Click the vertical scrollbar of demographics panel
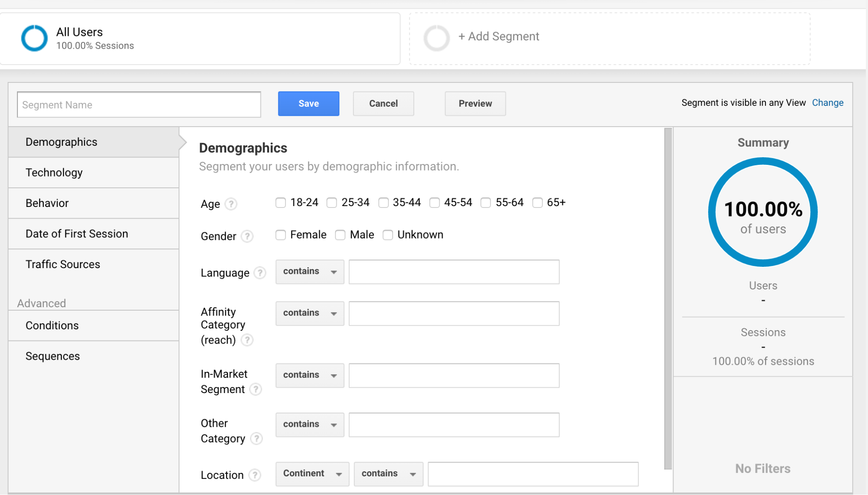Viewport: 868px width, 495px height. [x=668, y=298]
